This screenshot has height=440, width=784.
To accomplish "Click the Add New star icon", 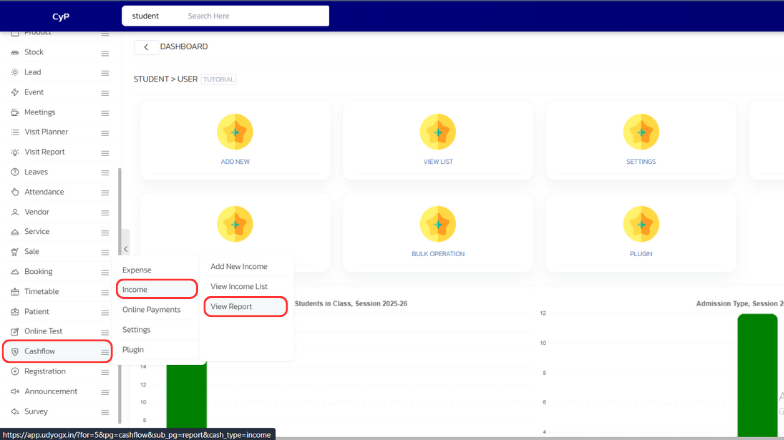I will [235, 132].
